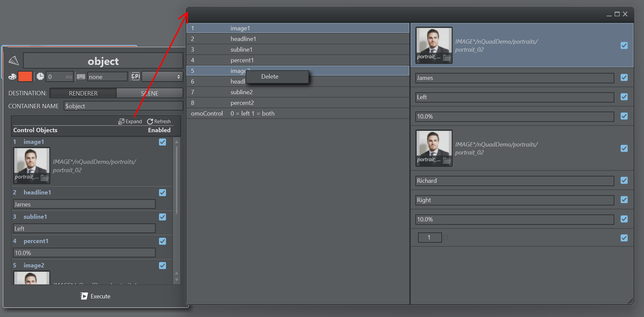The image size is (644, 317).
Task: Click the clock delay icon
Action: [x=40, y=77]
